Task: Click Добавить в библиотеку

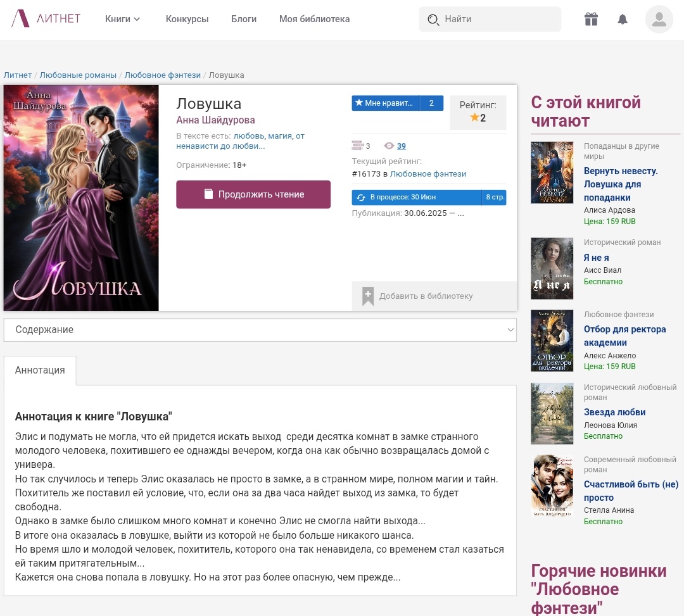Action: pyautogui.click(x=434, y=296)
